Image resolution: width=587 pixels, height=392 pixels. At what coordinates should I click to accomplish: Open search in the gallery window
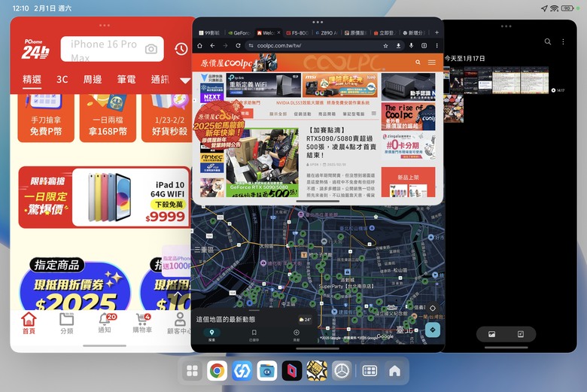point(548,41)
